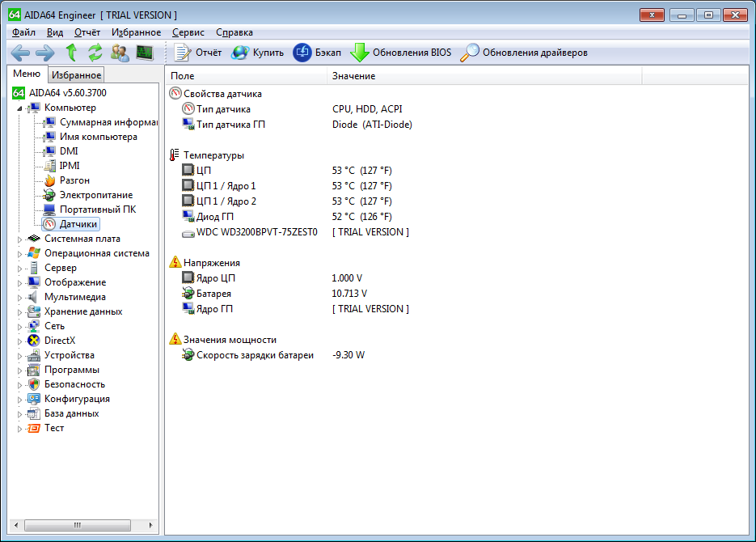Select the Батарея voltage row
This screenshot has height=542, width=756.
[x=275, y=293]
